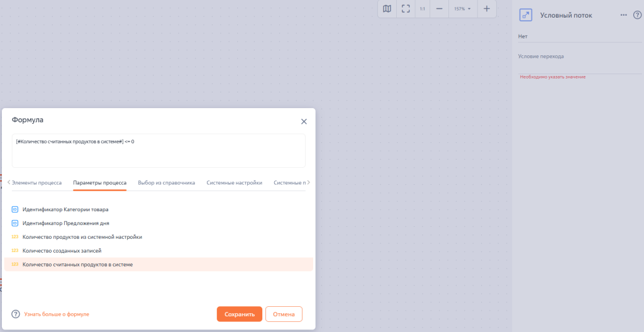
Task: Open the three-dots menu in properties panel
Action: 624,15
